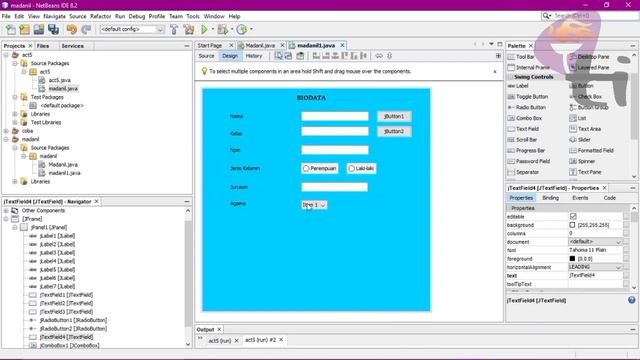Click the Preview Design icon
The height and width of the screenshot is (360, 640).
(x=300, y=56)
